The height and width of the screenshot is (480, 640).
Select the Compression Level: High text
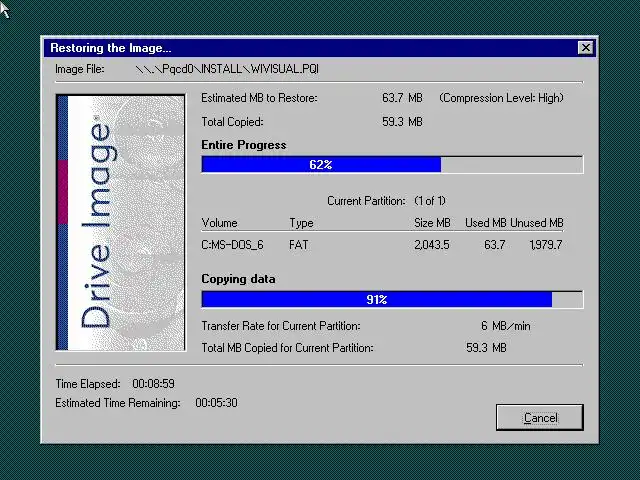(x=501, y=98)
